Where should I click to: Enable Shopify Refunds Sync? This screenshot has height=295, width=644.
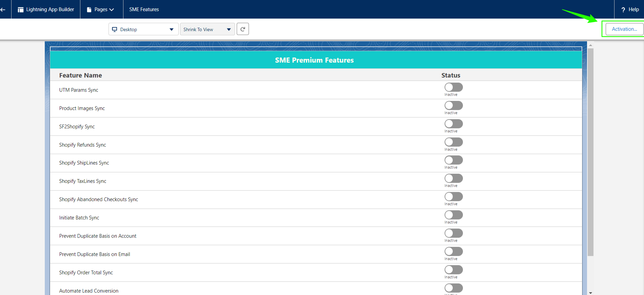click(x=453, y=142)
